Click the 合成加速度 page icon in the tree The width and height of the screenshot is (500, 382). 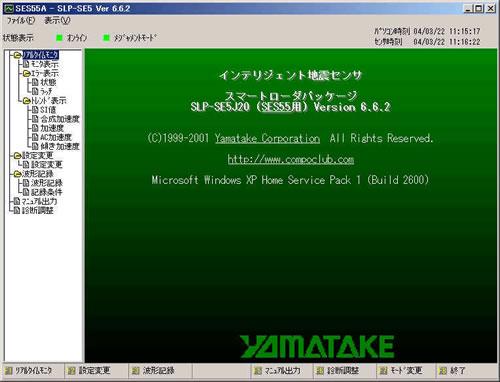(x=35, y=119)
